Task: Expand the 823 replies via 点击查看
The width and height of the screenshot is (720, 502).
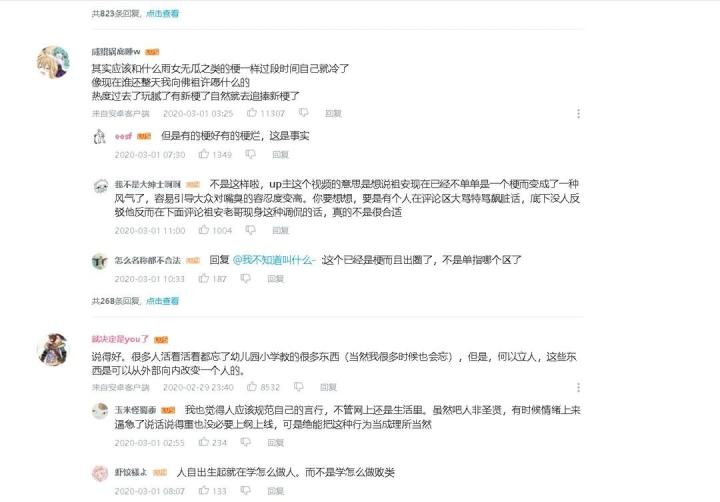Action: click(x=162, y=13)
